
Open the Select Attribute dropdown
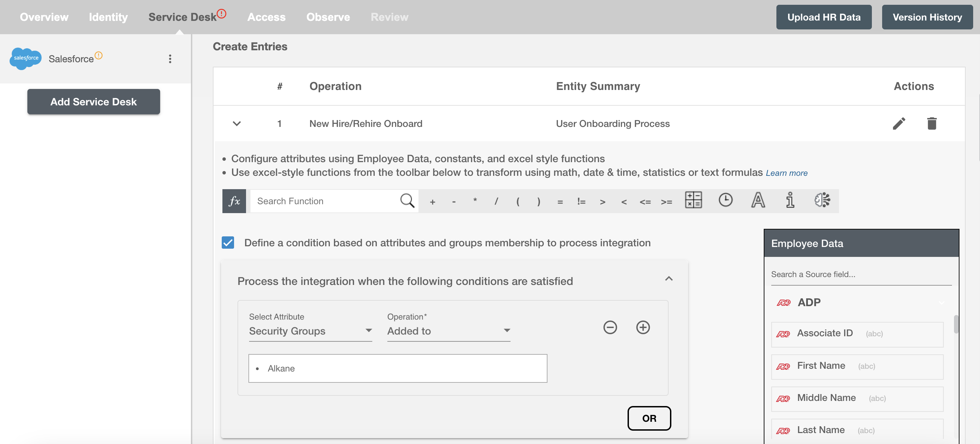pos(310,331)
